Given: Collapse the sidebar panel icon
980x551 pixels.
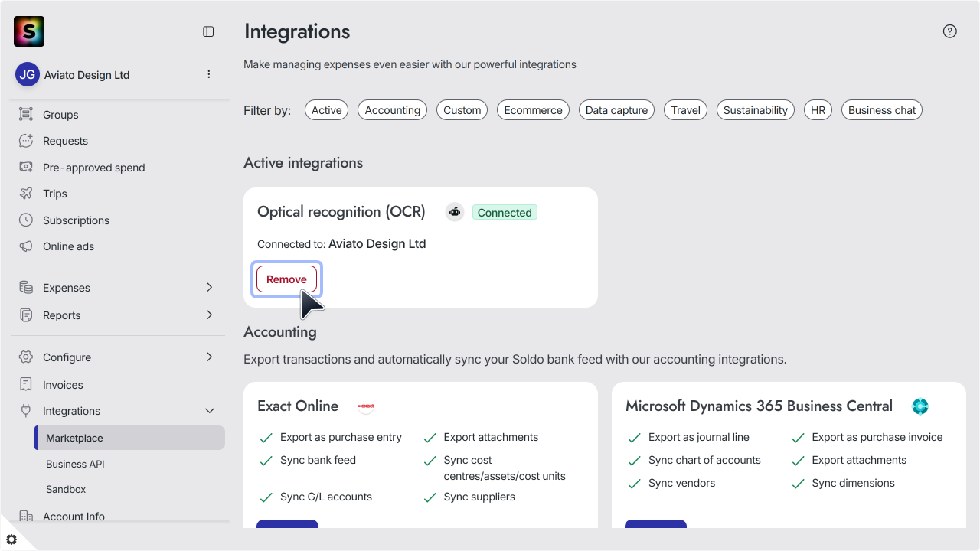Looking at the screenshot, I should pyautogui.click(x=208, y=31).
